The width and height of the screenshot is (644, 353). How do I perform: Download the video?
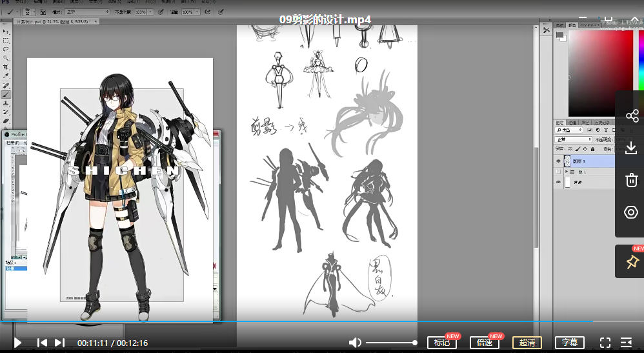tap(632, 148)
